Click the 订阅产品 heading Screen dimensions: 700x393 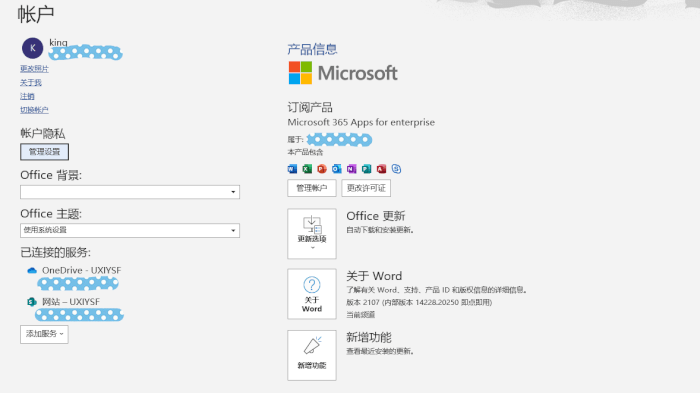click(x=310, y=108)
